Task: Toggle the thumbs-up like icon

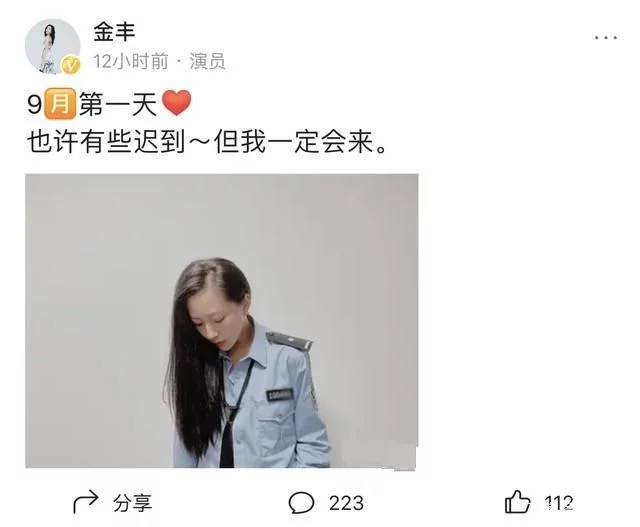Action: click(x=517, y=502)
